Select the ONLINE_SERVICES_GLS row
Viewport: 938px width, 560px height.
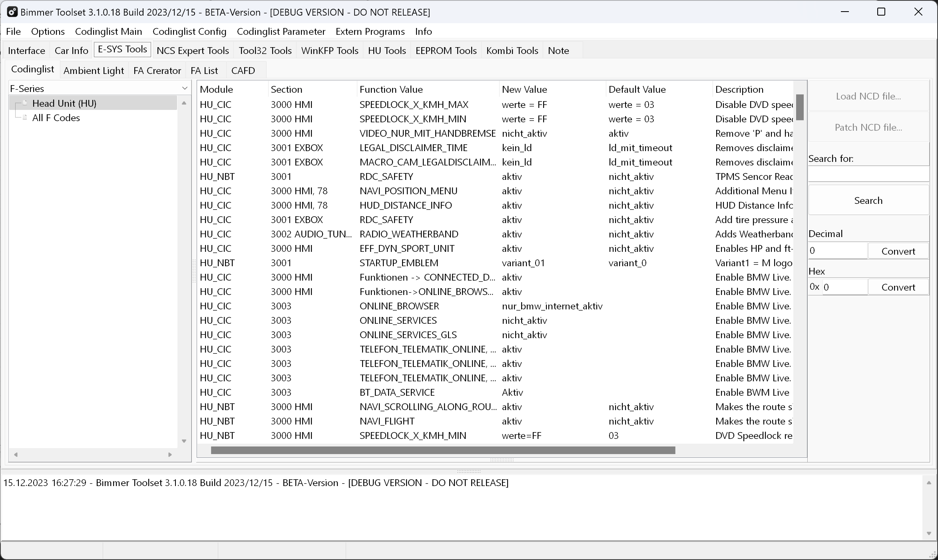click(496, 335)
